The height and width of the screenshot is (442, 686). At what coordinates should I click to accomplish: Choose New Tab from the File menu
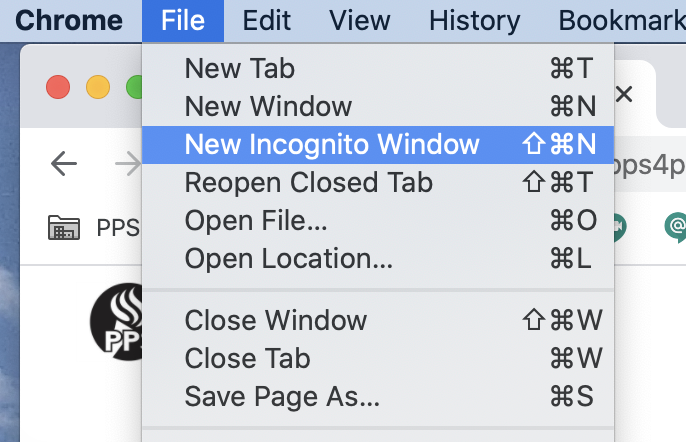[x=378, y=69]
